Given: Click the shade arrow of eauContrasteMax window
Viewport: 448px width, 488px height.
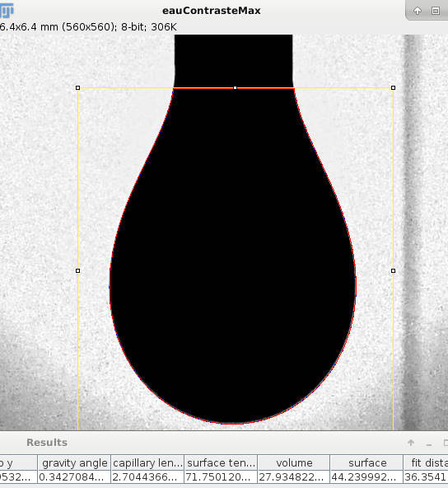Looking at the screenshot, I should [x=418, y=12].
